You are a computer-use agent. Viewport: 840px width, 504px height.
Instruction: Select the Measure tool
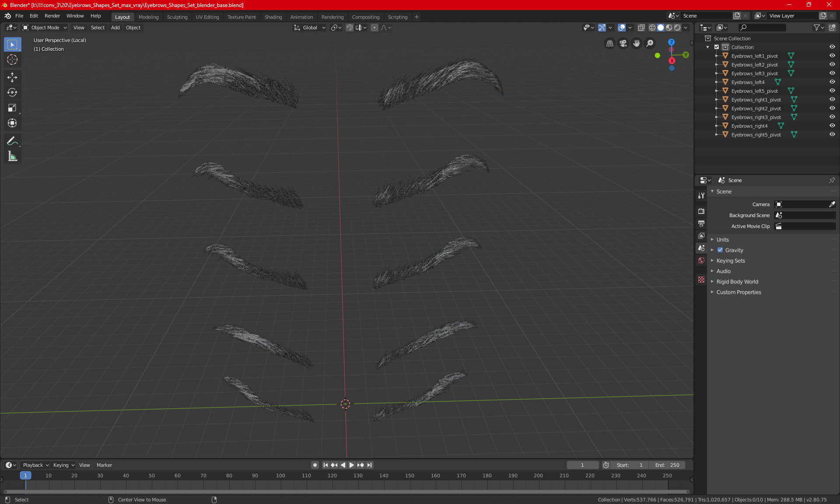(12, 156)
